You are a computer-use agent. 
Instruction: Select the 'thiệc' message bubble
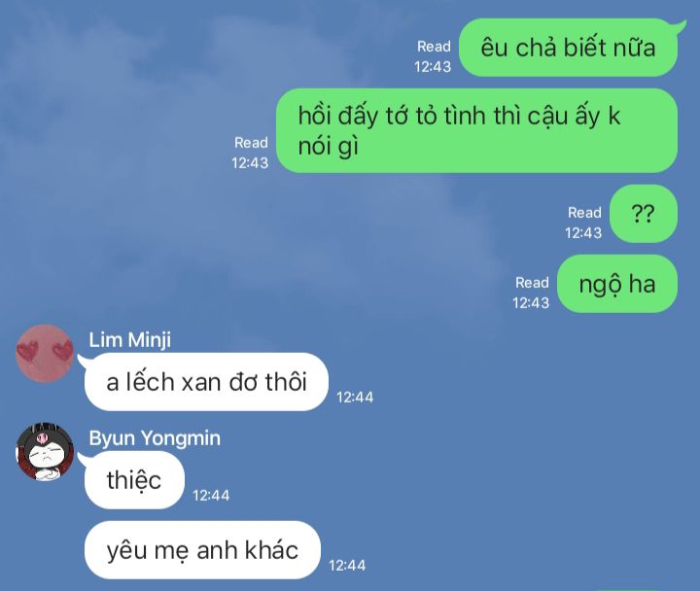134,480
